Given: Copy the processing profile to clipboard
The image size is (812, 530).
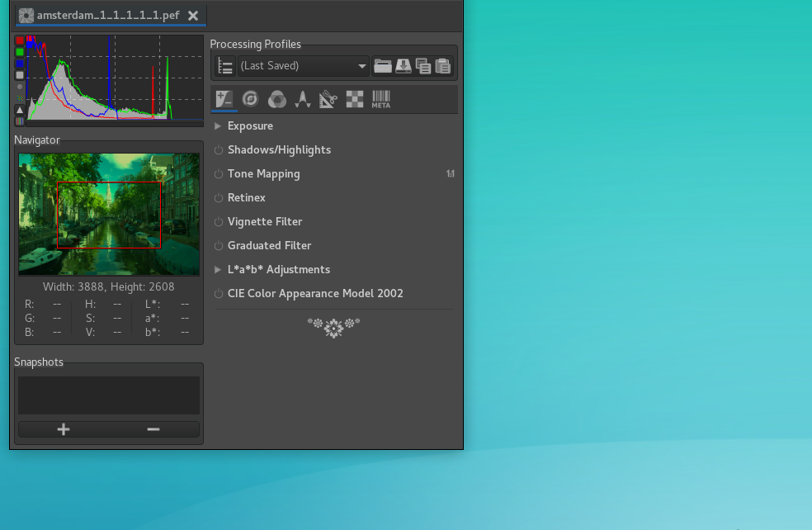Looking at the screenshot, I should coord(423,66).
